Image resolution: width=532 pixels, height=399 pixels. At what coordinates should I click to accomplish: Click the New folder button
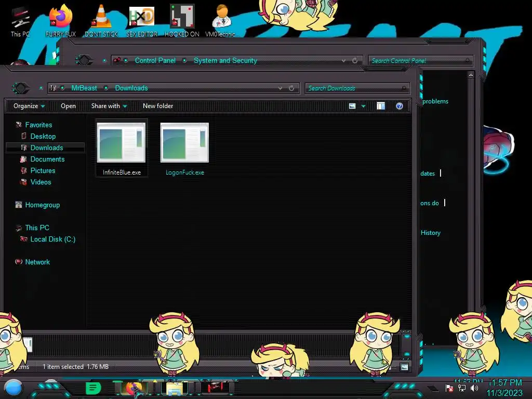coord(158,106)
